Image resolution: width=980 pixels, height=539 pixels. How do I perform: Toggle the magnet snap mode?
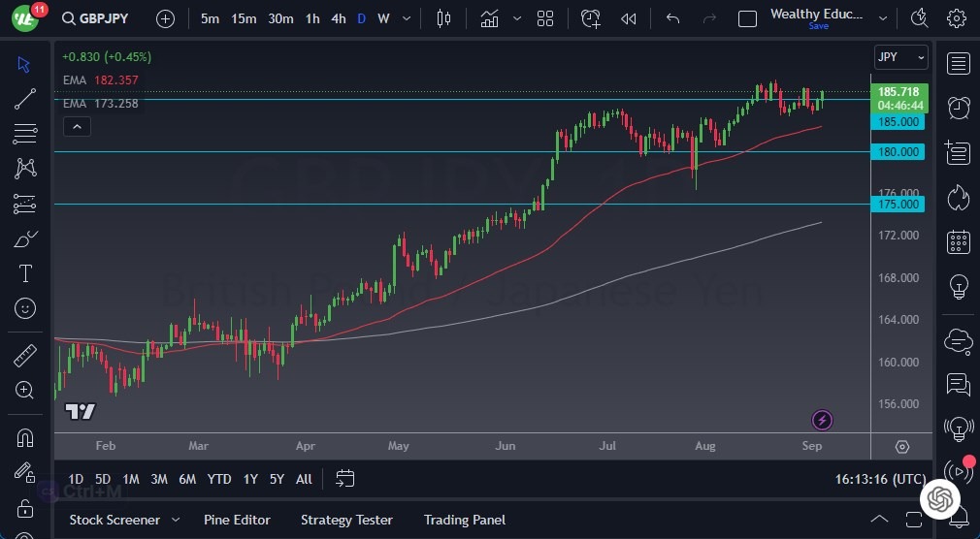click(x=25, y=437)
